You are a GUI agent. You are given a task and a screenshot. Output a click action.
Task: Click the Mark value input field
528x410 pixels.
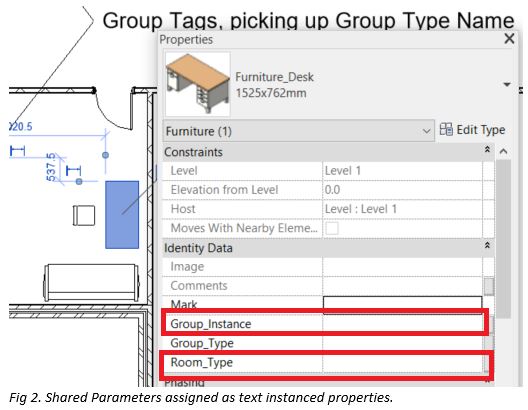tap(402, 304)
